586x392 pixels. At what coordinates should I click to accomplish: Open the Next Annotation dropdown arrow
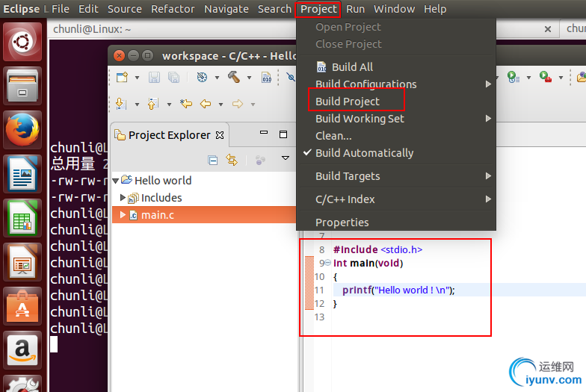coord(137,105)
